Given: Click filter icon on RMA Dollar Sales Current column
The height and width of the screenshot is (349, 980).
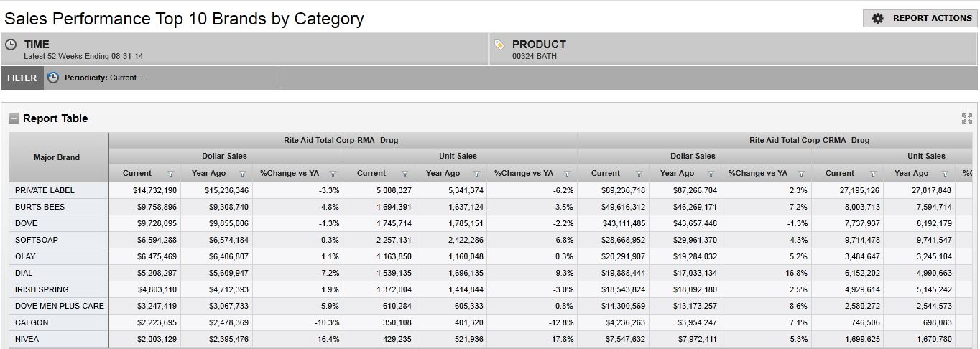Looking at the screenshot, I should [x=170, y=174].
